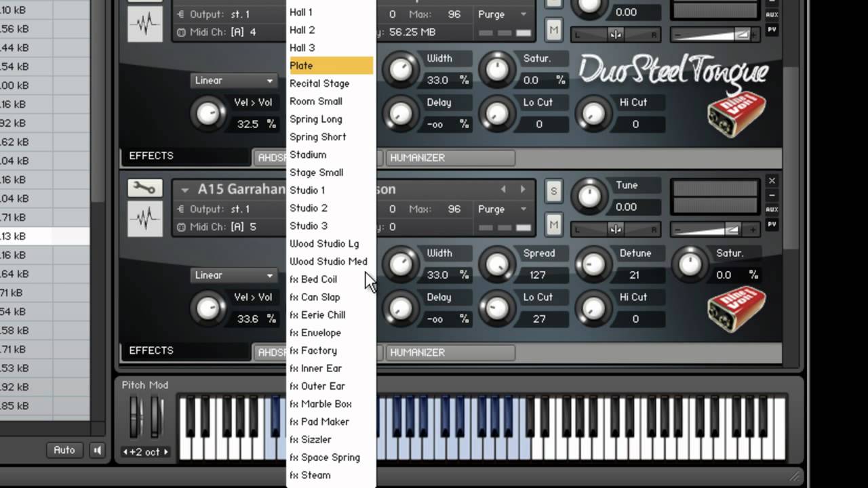Expand the A15 Garrahan instrument name dropdown arrow
Viewport: 868px width, 488px height.
pyautogui.click(x=184, y=190)
